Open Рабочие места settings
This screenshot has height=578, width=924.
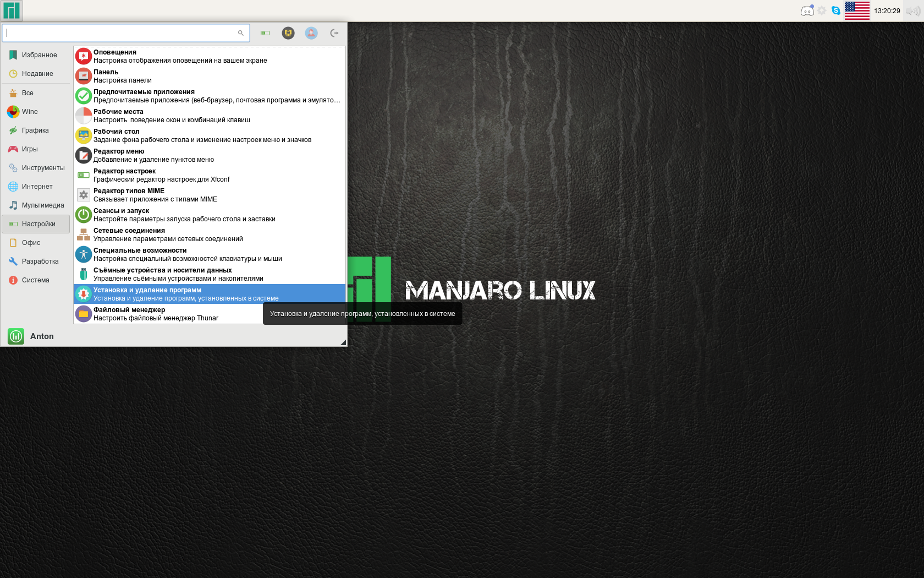[x=210, y=116]
